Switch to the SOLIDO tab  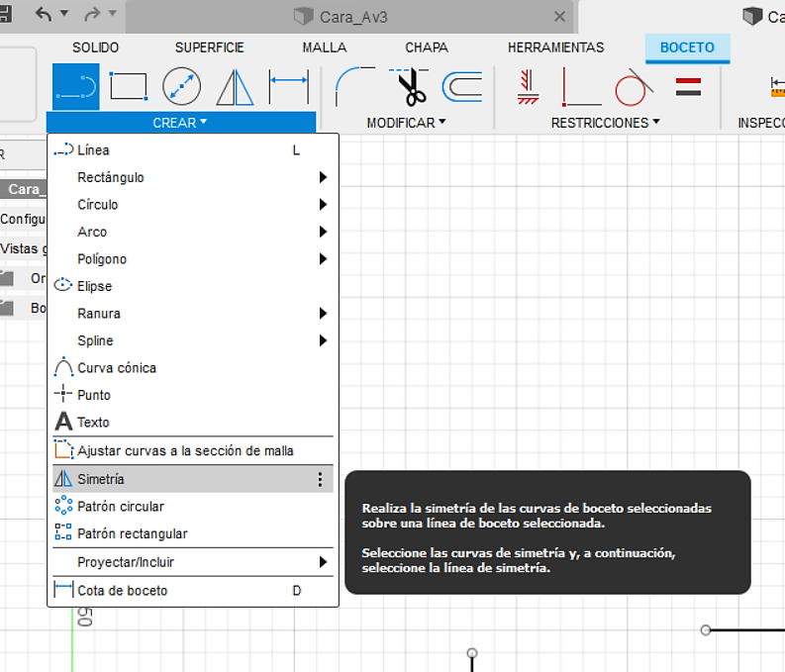(95, 48)
